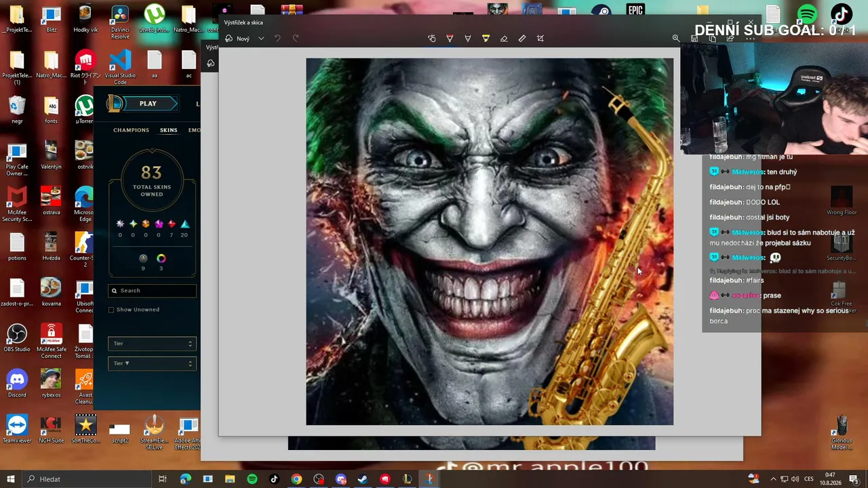Click the Nový new snip button
The width and height of the screenshot is (868, 488).
[x=238, y=39]
